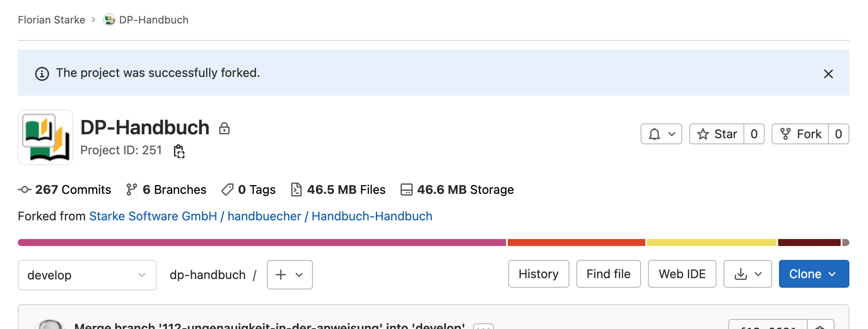Expand the plus add-file dropdown
868x329 pixels.
click(x=289, y=275)
